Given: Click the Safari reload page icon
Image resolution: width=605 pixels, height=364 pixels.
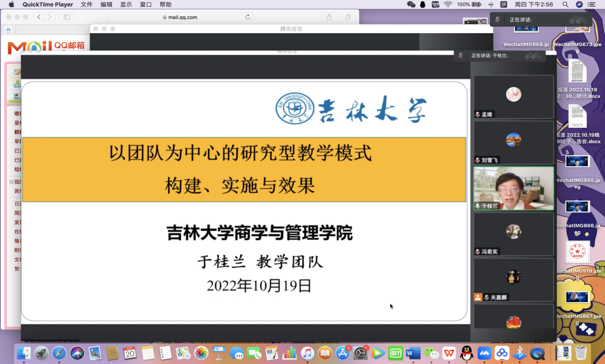Looking at the screenshot, I should tap(248, 17).
